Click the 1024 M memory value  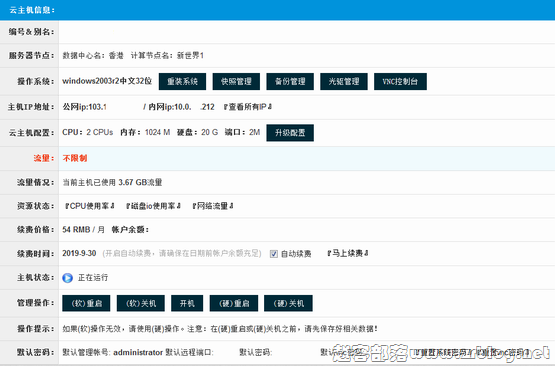coord(158,132)
